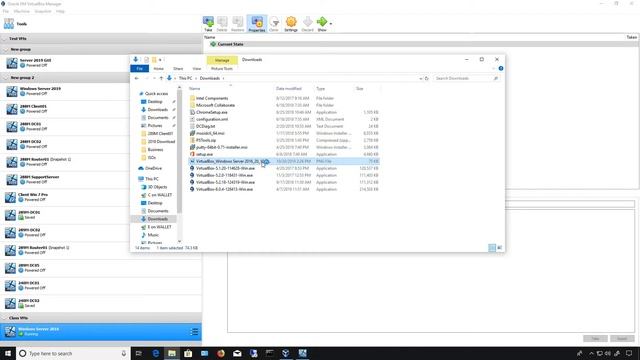The image size is (640, 360).
Task: Open VirtualBox Settings gear icon
Action: tap(291, 24)
